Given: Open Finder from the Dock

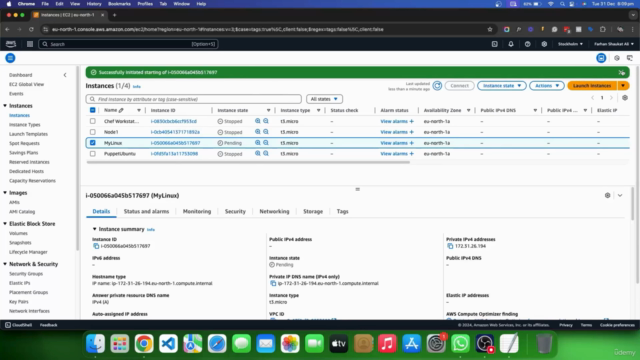Looking at the screenshot, I should pyautogui.click(x=96, y=343).
